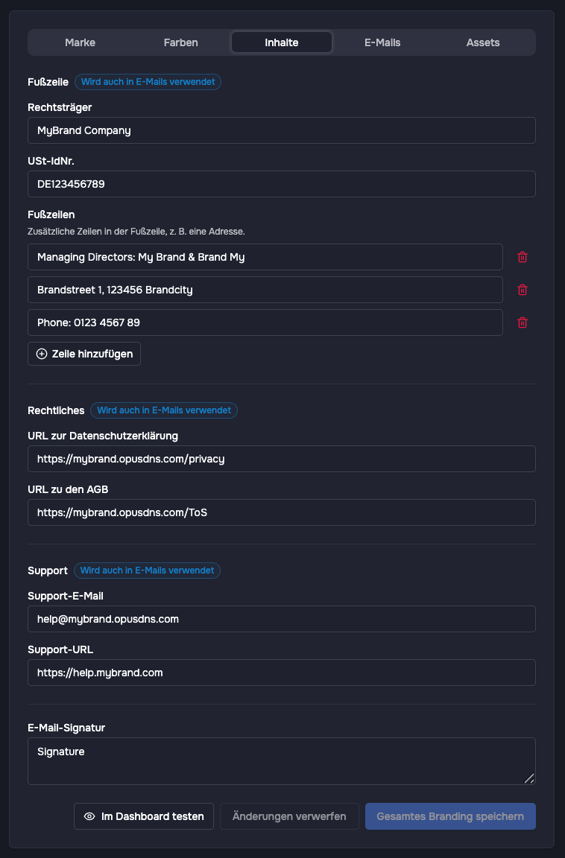This screenshot has height=858, width=565.
Task: Switch to the Marke tab
Action: [x=80, y=43]
